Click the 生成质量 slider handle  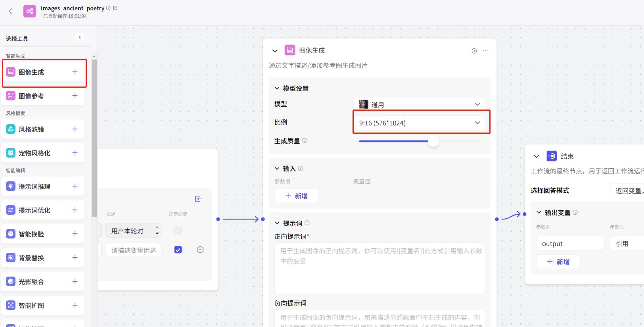tap(433, 141)
